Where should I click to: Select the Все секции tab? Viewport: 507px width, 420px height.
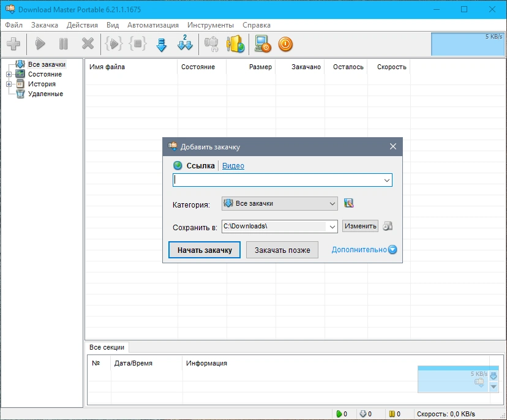(107, 347)
